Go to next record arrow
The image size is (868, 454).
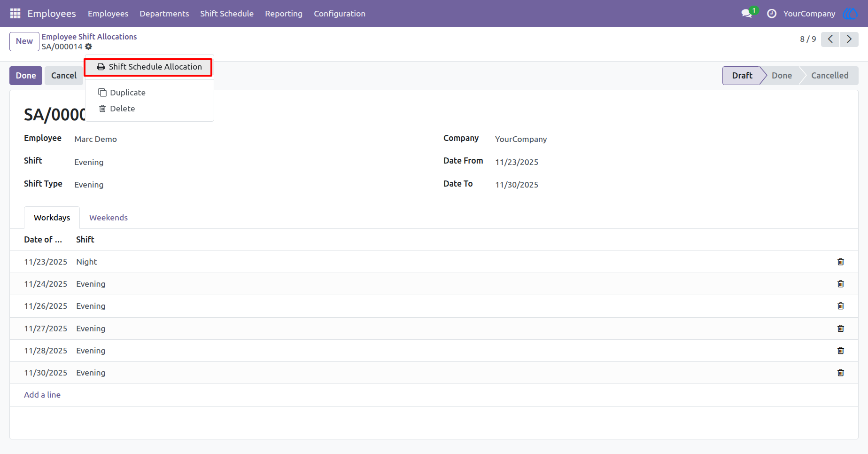click(x=849, y=39)
